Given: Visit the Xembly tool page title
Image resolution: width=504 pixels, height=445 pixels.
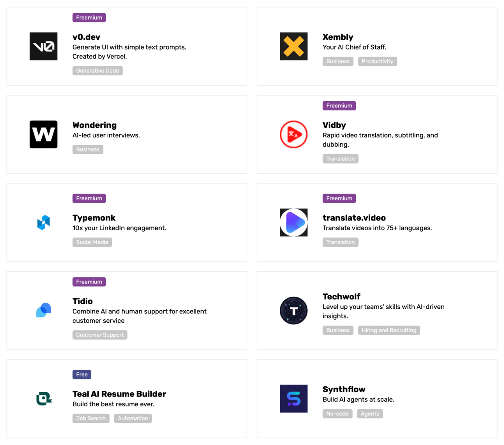Looking at the screenshot, I should click(x=338, y=37).
